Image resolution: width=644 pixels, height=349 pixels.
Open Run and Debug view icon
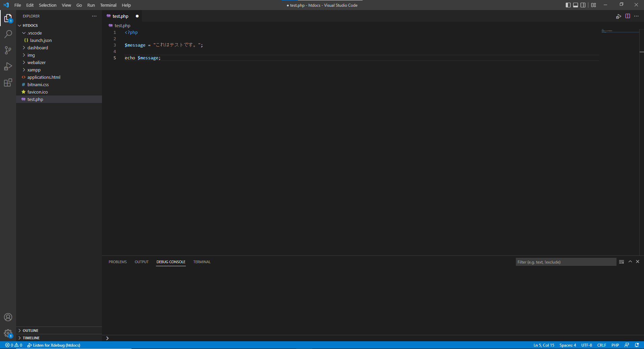[x=8, y=66]
